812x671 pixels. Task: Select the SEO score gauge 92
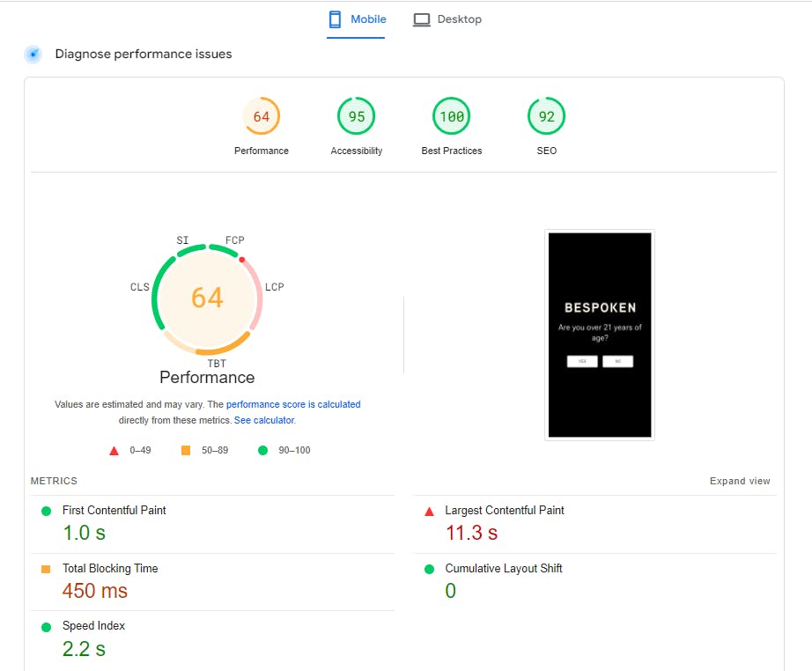tap(547, 116)
